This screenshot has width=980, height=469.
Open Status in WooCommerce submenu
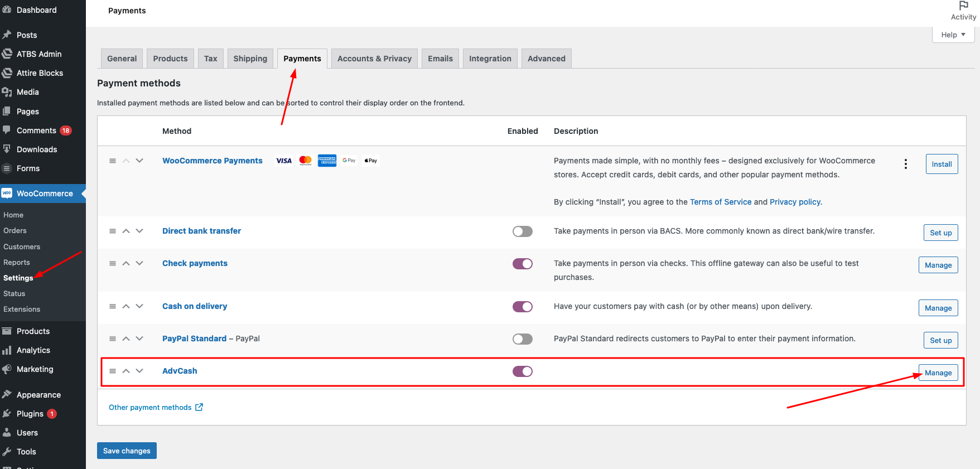(x=15, y=293)
